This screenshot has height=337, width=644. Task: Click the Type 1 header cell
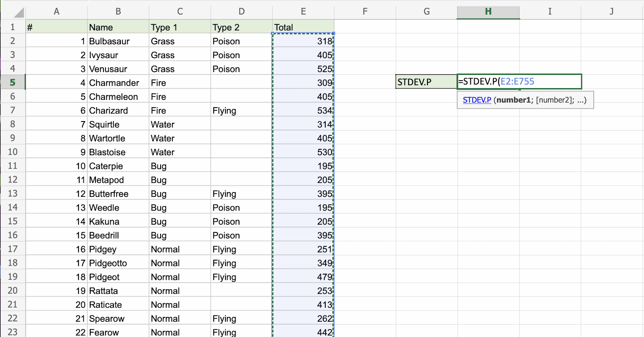coord(180,27)
